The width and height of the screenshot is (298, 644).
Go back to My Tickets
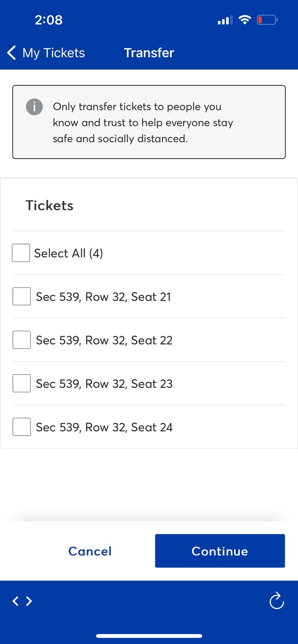point(46,53)
